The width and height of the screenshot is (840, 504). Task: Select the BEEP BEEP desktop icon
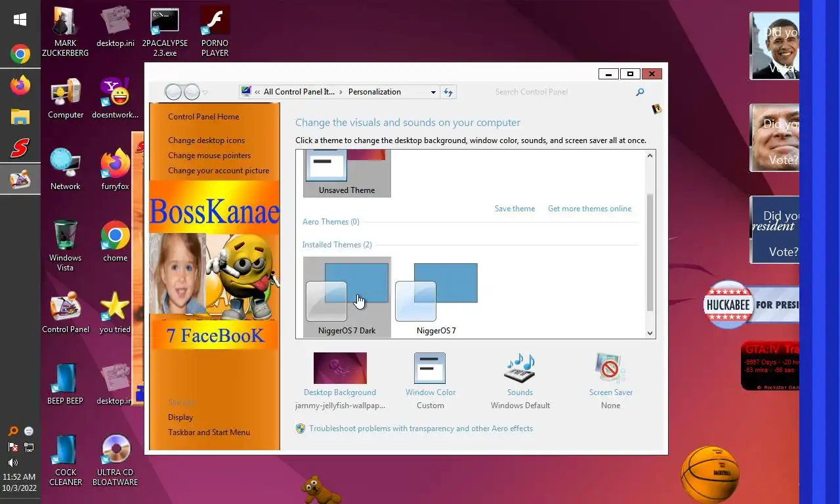(65, 384)
